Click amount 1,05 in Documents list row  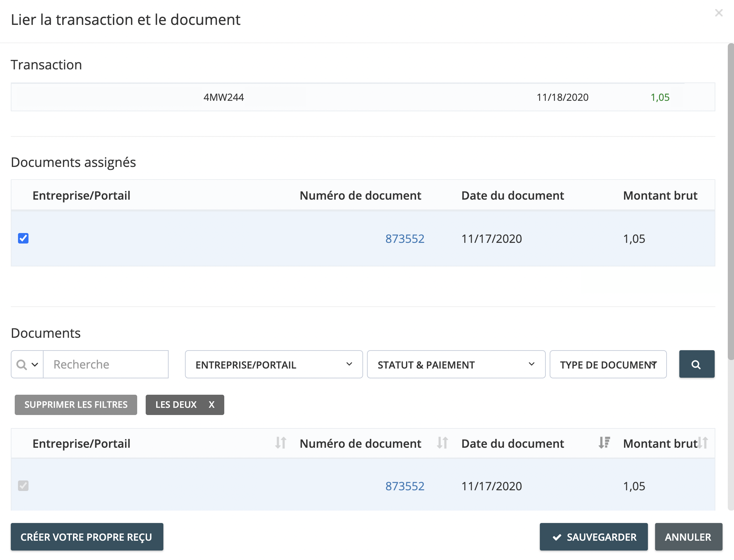634,486
